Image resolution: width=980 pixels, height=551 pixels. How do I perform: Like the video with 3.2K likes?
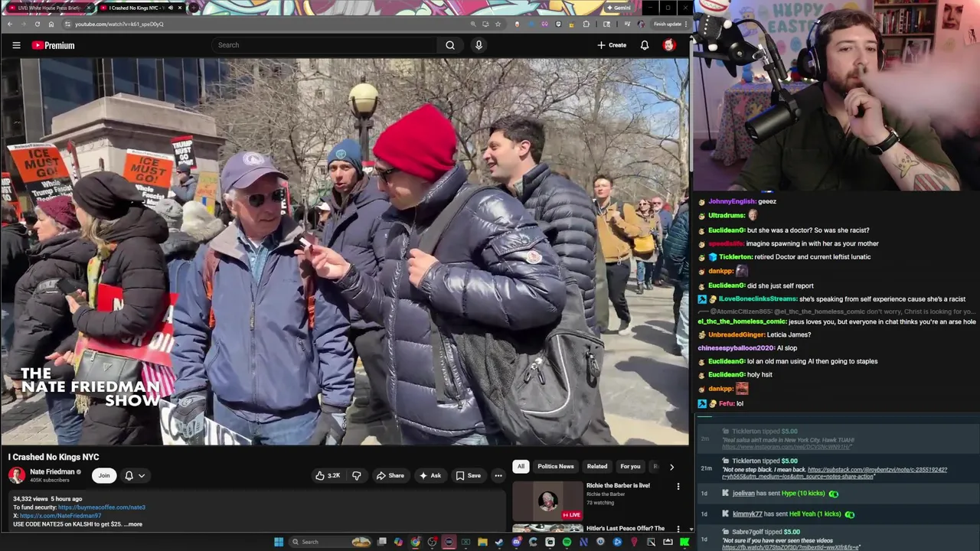[328, 475]
